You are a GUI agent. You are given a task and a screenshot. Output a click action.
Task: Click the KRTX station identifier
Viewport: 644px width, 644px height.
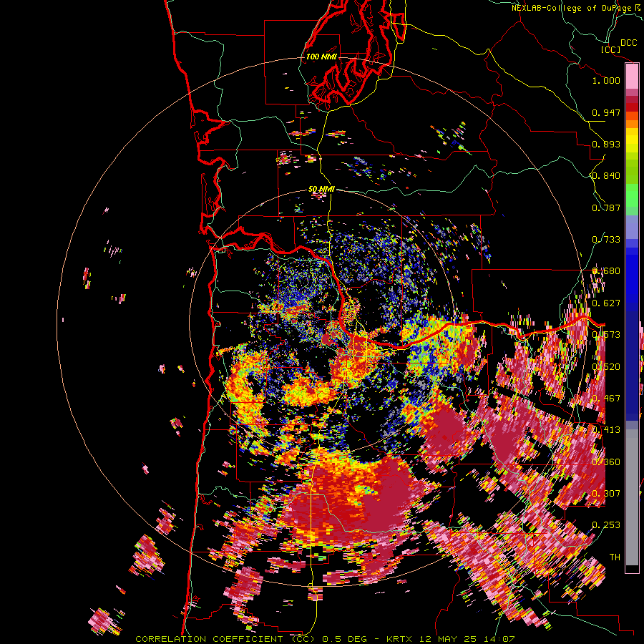click(x=400, y=639)
